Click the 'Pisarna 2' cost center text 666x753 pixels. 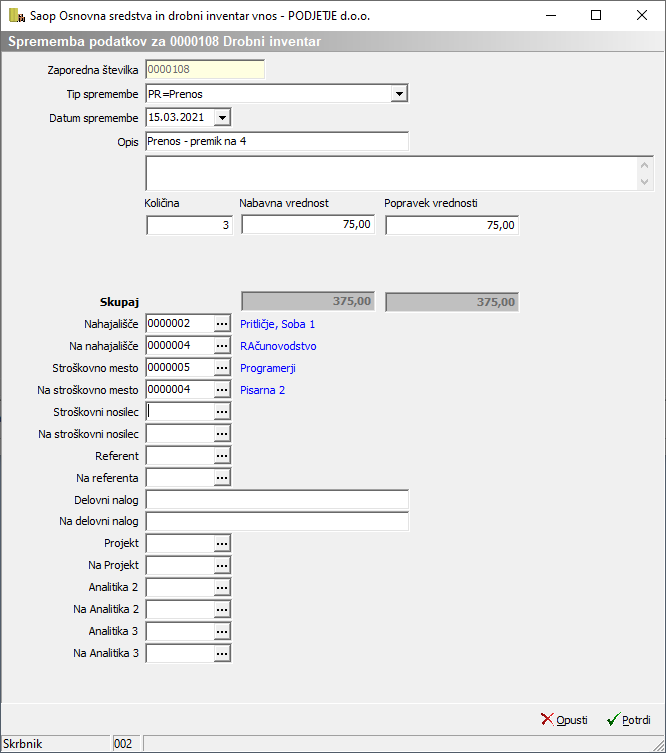coord(263,390)
